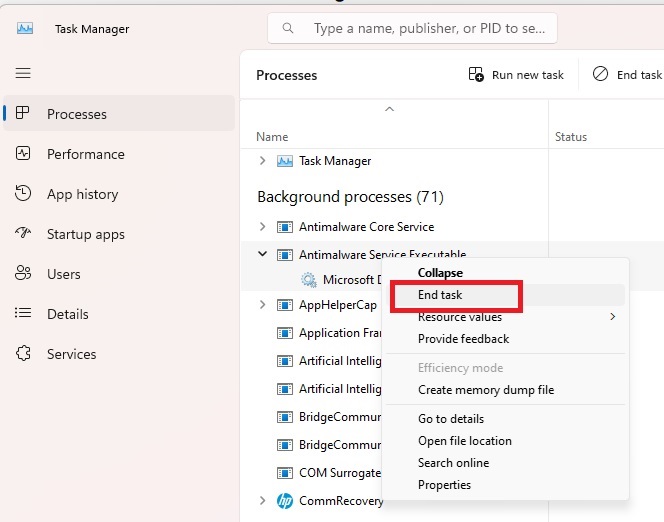Click the Performance pulse icon in sidebar
This screenshot has width=664, height=522.
click(x=23, y=153)
